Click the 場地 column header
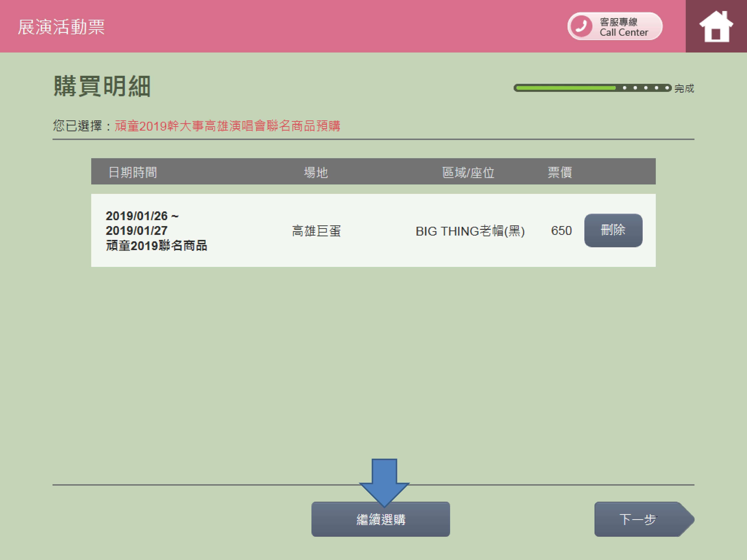The height and width of the screenshot is (560, 747). [316, 172]
